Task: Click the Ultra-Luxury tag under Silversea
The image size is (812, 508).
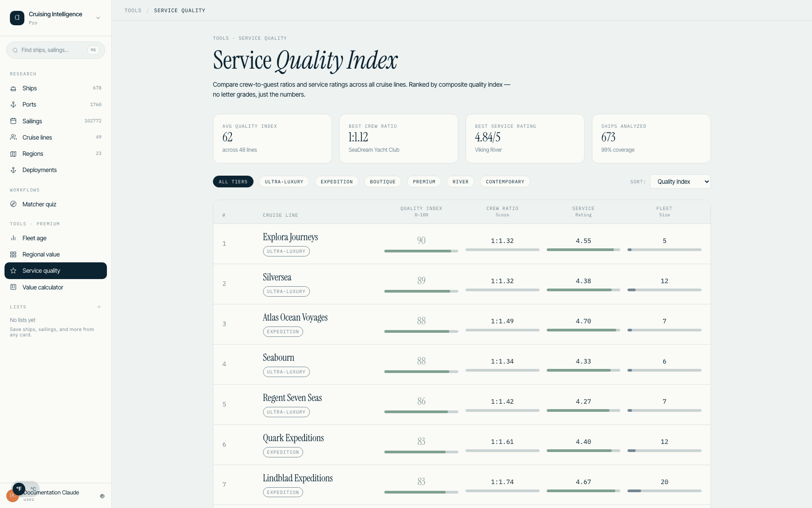Action: point(286,292)
